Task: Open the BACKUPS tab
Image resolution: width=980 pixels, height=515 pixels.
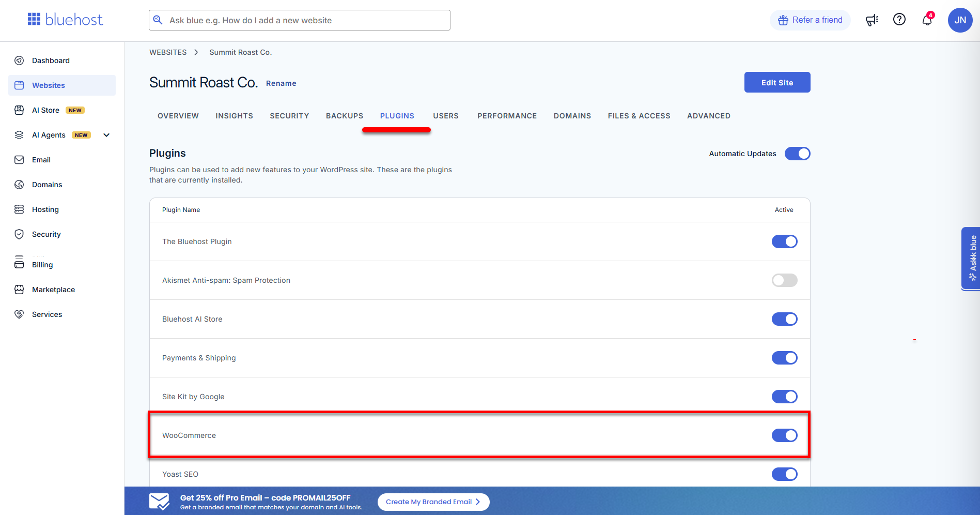Action: (x=345, y=116)
